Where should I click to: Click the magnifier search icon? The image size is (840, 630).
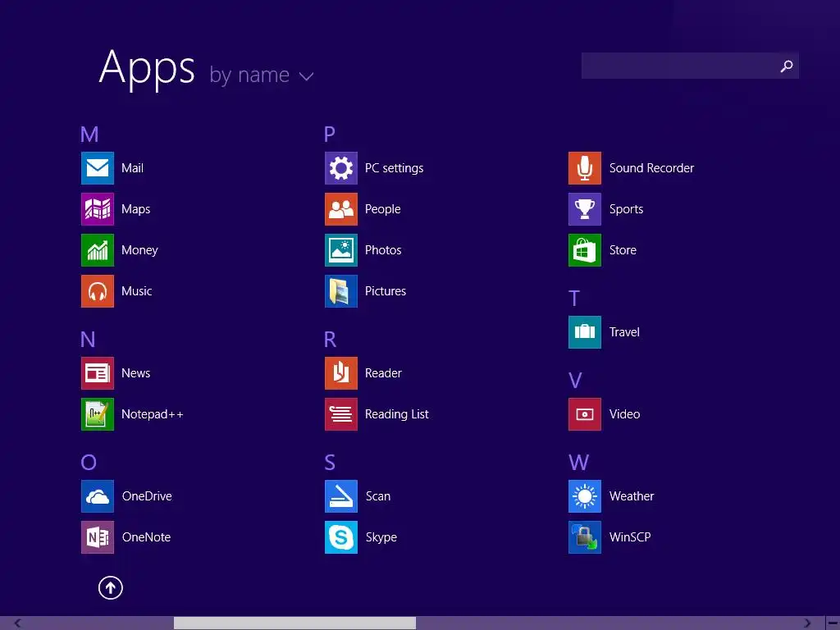point(787,66)
